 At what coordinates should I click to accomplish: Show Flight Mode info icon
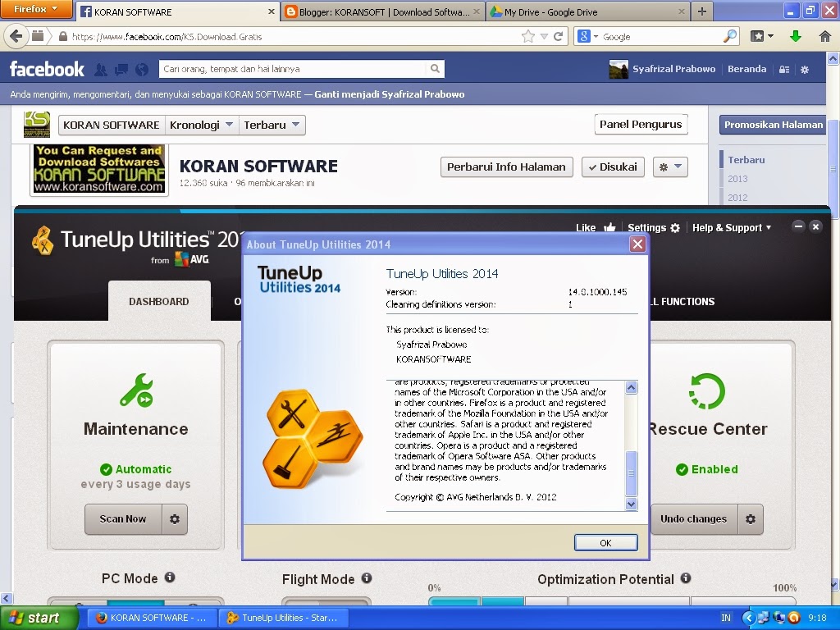[367, 578]
